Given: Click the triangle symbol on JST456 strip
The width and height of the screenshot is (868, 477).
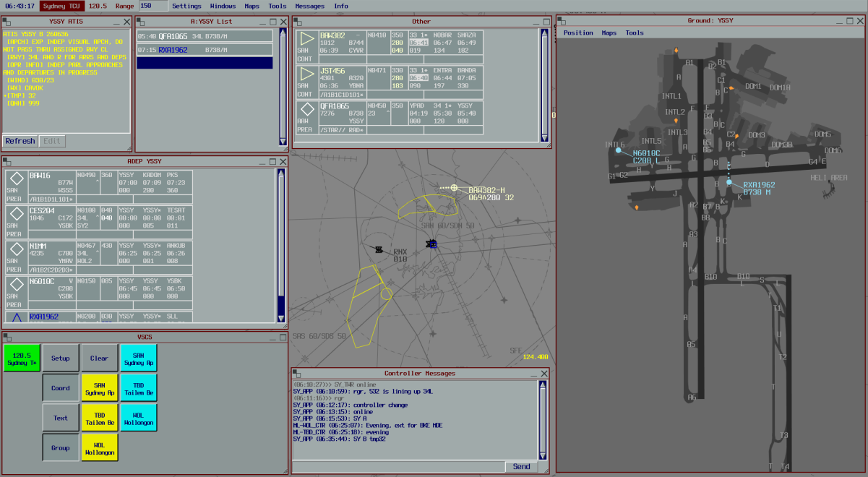Looking at the screenshot, I should point(307,74).
